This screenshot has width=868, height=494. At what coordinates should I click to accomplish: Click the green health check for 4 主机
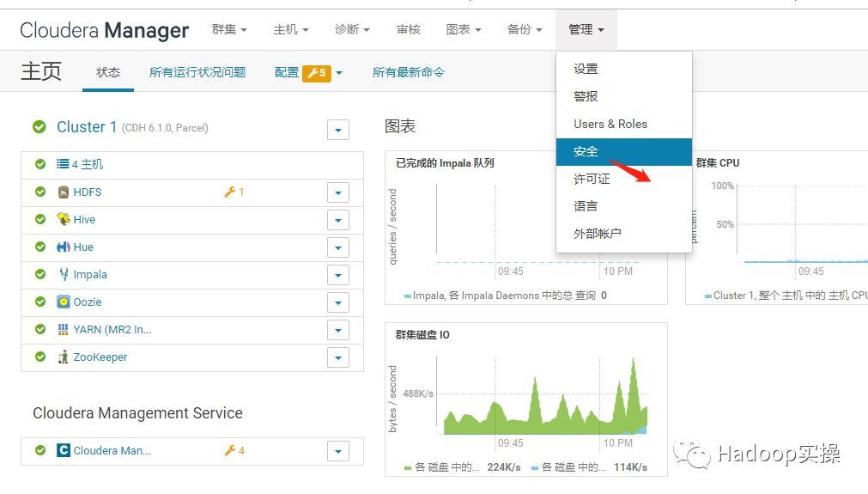point(40,164)
